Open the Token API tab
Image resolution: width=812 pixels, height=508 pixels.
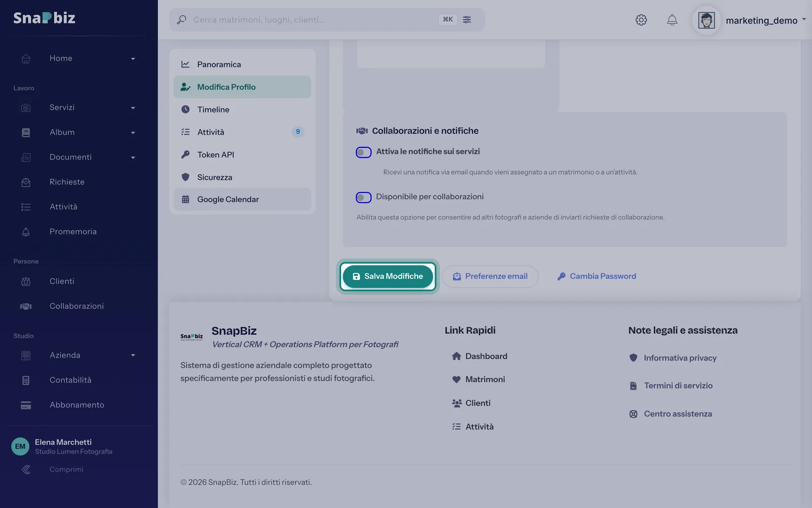click(x=242, y=154)
